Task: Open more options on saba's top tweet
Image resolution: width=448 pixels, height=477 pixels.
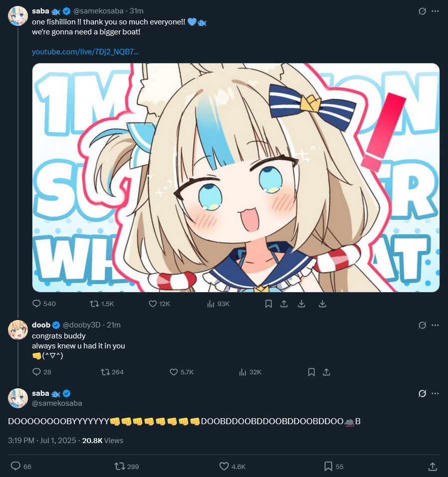Action: [435, 11]
